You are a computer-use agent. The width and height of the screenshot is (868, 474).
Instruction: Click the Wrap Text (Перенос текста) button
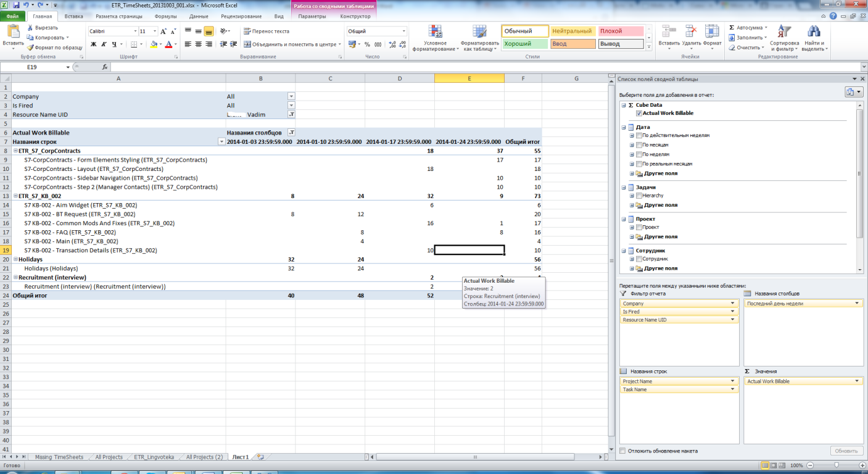click(x=266, y=31)
